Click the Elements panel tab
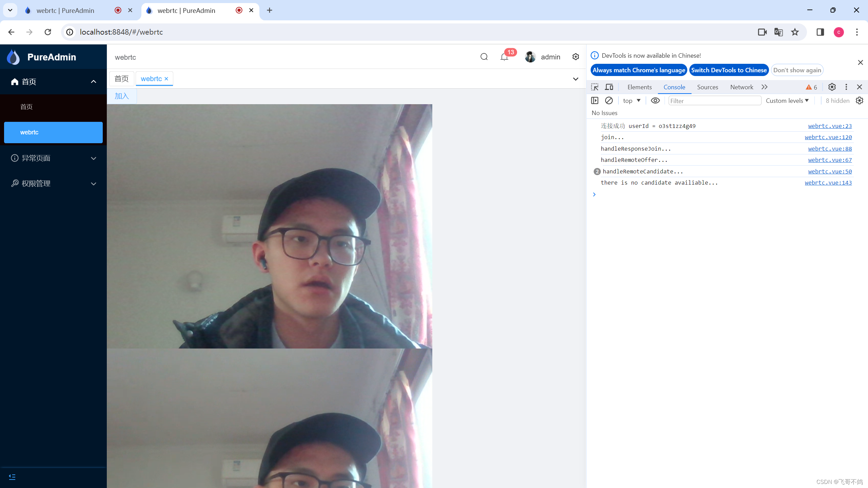The image size is (868, 488). click(x=639, y=87)
